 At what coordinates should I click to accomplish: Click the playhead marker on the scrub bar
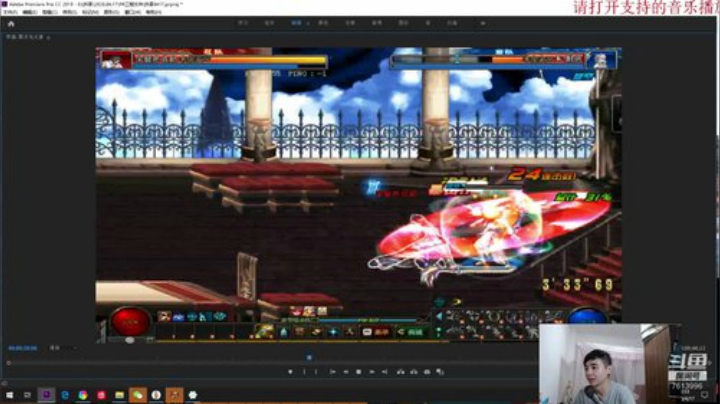(309, 357)
